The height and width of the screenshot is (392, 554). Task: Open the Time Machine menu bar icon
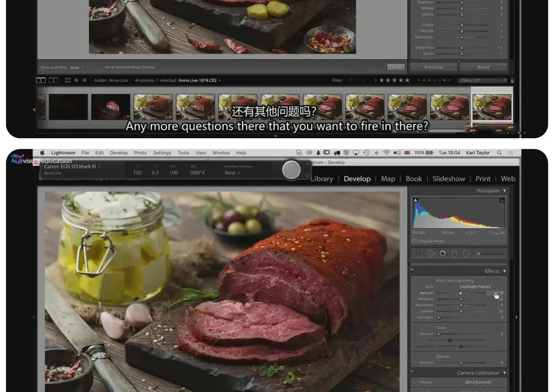pyautogui.click(x=366, y=153)
